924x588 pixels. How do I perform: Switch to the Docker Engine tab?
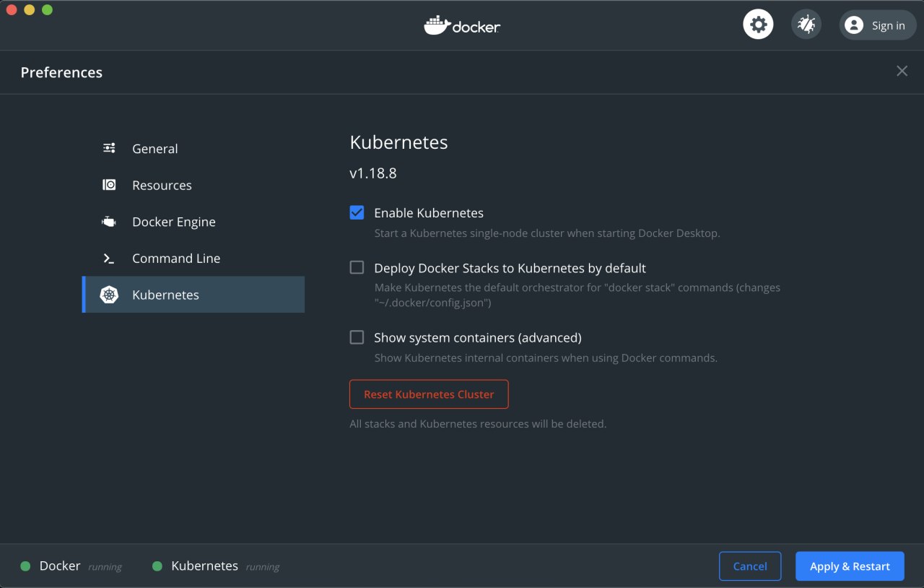(x=193, y=222)
